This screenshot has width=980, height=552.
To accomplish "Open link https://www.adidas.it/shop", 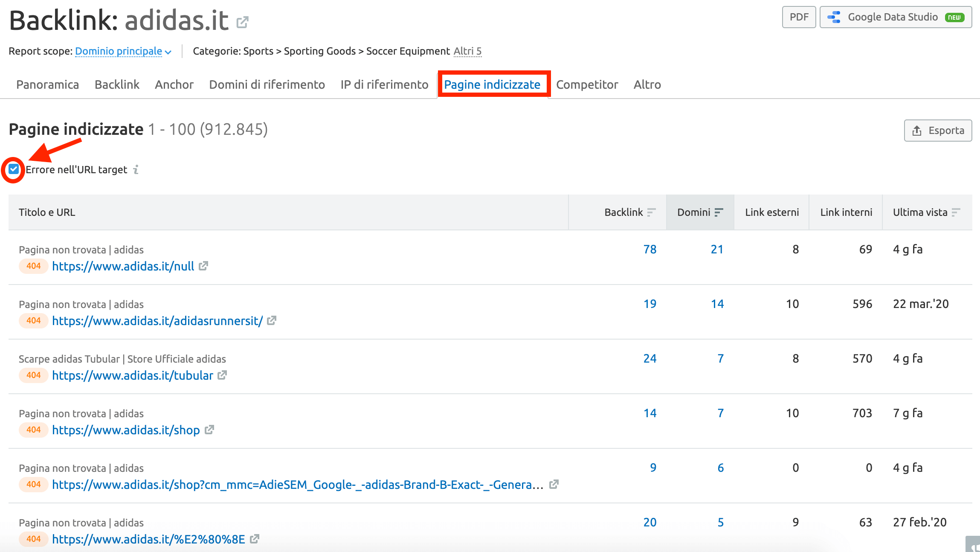I will [x=126, y=430].
